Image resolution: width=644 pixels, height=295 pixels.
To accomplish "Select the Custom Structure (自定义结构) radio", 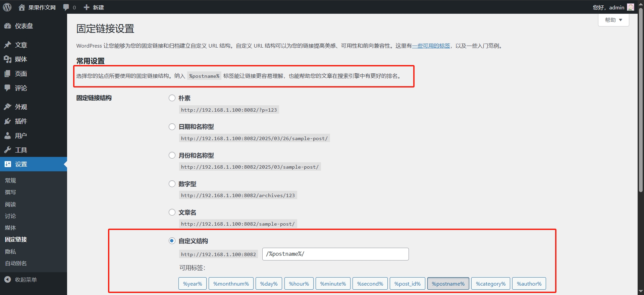I will 172,241.
